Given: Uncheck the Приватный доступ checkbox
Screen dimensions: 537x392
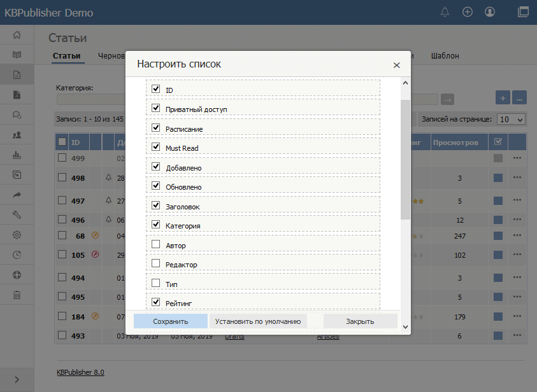Looking at the screenshot, I should (x=156, y=108).
